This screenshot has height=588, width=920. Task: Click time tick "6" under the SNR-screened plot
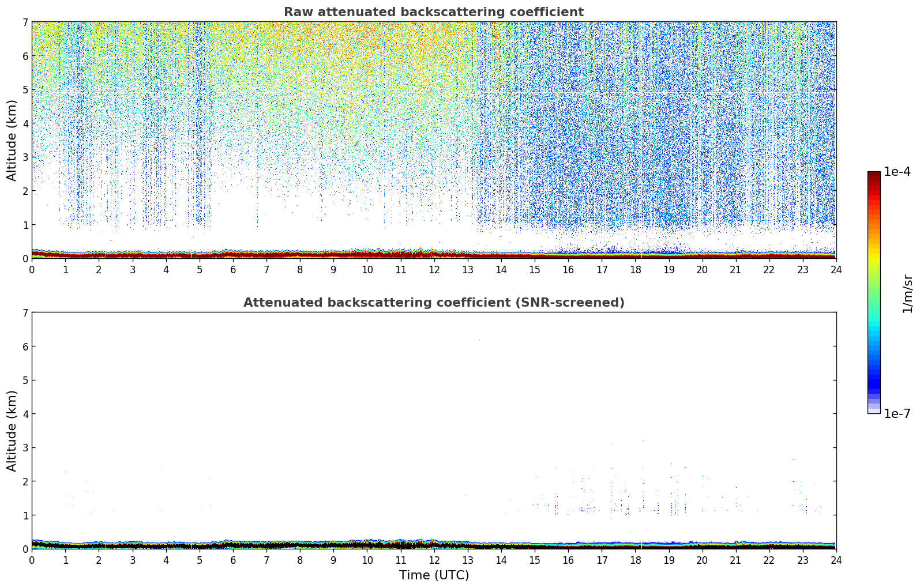point(233,560)
